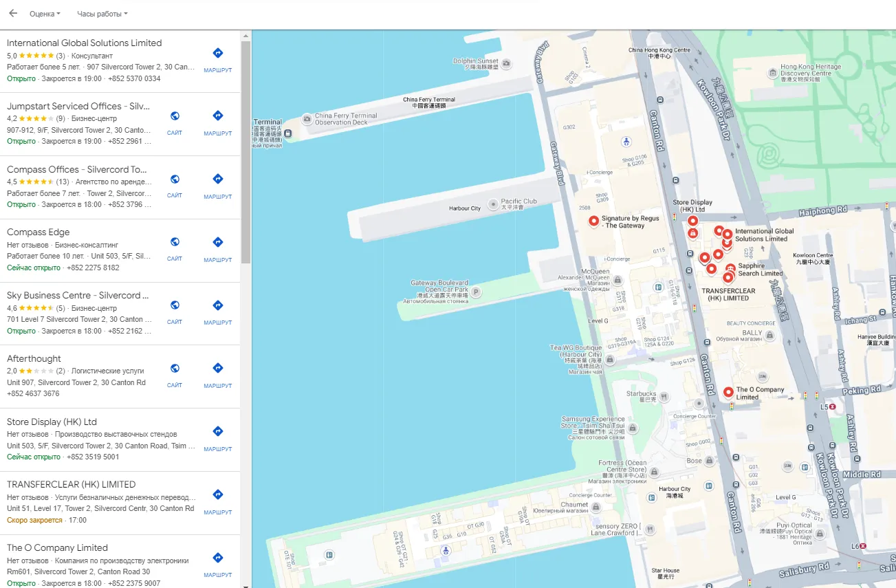Open the Оценка rating filter dropdown
Viewport: 896px width, 588px height.
[x=45, y=14]
